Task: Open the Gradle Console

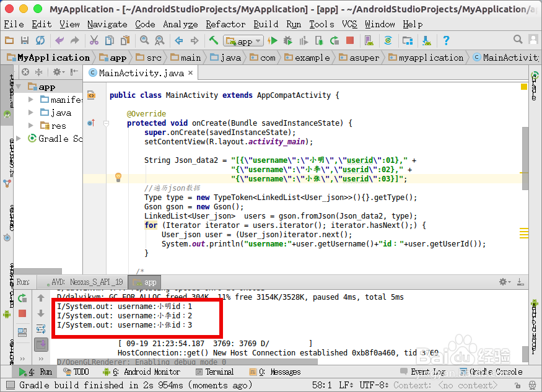Action: 491,372
